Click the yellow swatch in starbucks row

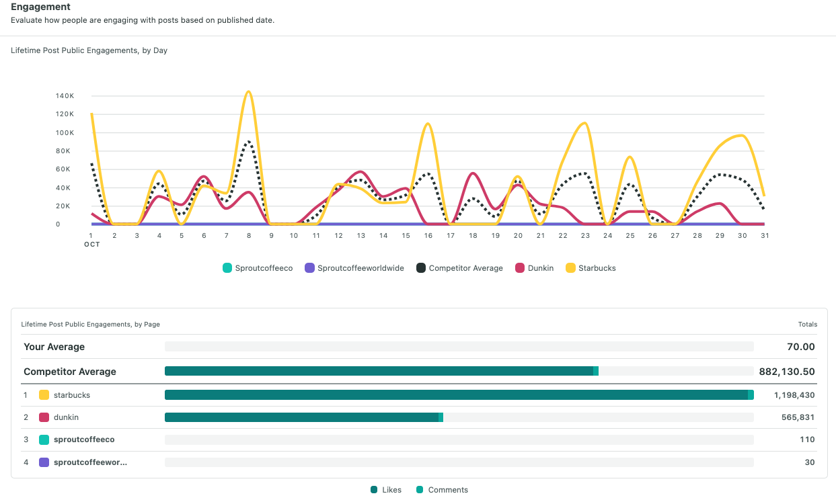pyautogui.click(x=44, y=395)
